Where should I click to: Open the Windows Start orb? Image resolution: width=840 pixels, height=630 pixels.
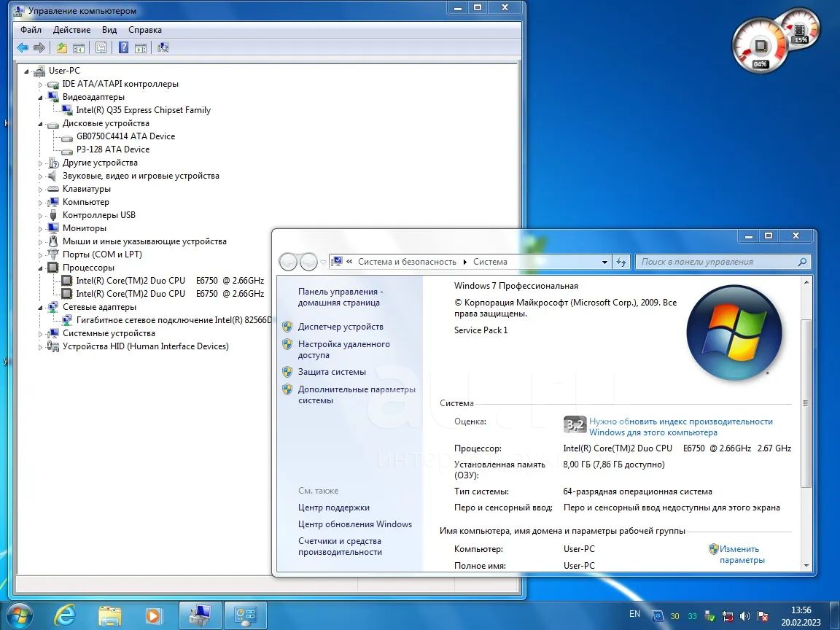[x=20, y=615]
